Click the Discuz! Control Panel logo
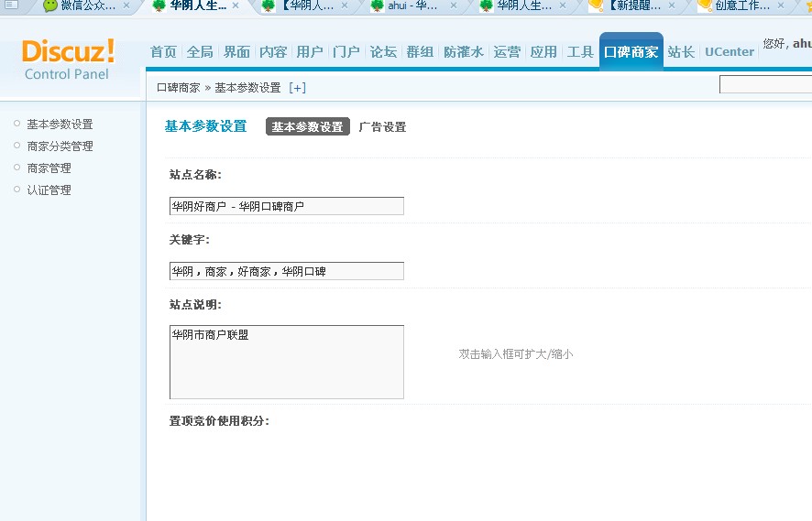Viewport: 812px width, 521px height. [x=68, y=59]
